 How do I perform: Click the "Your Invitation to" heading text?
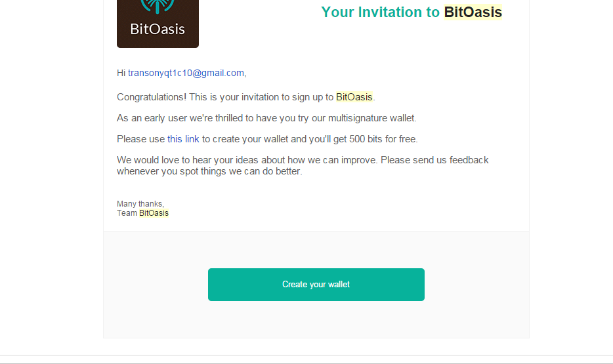pos(381,12)
